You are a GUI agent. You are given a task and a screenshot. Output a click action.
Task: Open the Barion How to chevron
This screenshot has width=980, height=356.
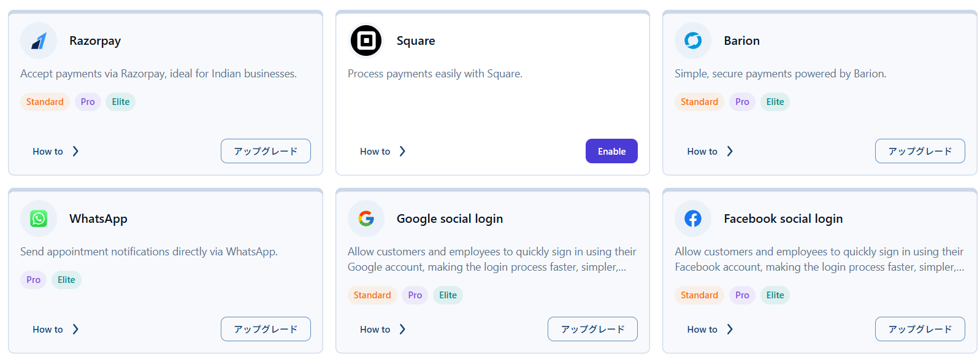730,152
